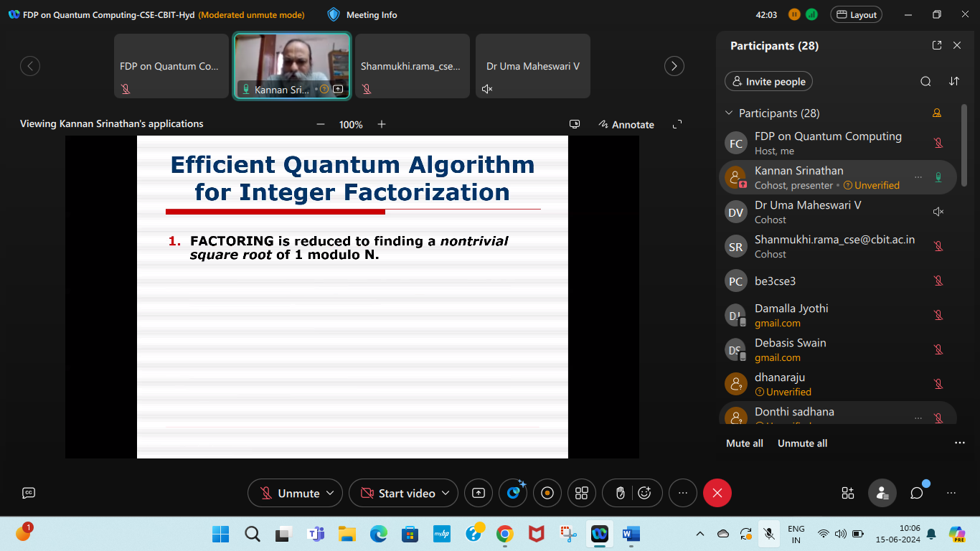The width and height of the screenshot is (980, 551).
Task: Click the Record button
Action: click(547, 493)
